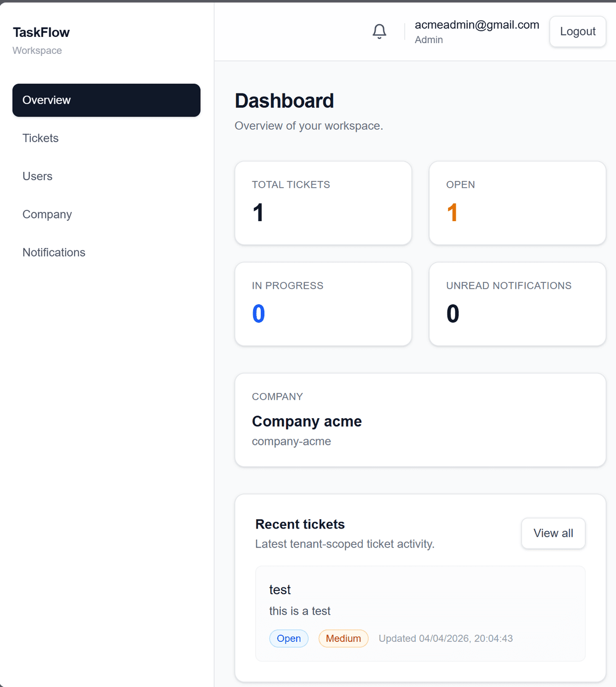Click the Open tickets count card
The height and width of the screenshot is (687, 616).
coord(517,203)
